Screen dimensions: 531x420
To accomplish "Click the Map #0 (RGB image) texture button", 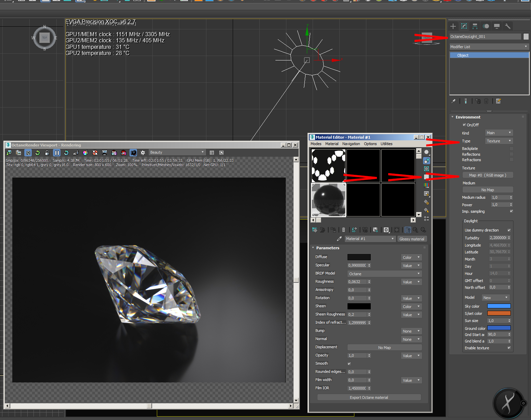I will (x=488, y=175).
